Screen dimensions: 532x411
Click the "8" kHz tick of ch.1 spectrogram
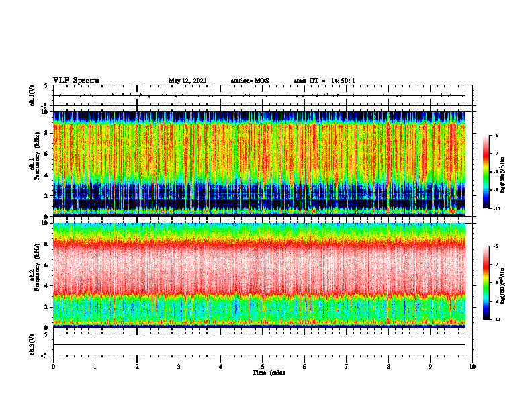pyautogui.click(x=47, y=133)
